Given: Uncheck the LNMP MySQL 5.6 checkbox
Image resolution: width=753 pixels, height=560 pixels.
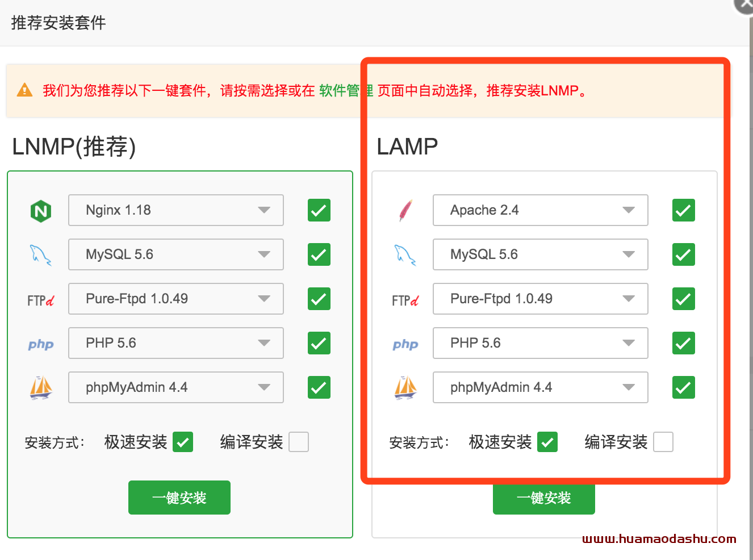Looking at the screenshot, I should pyautogui.click(x=319, y=254).
